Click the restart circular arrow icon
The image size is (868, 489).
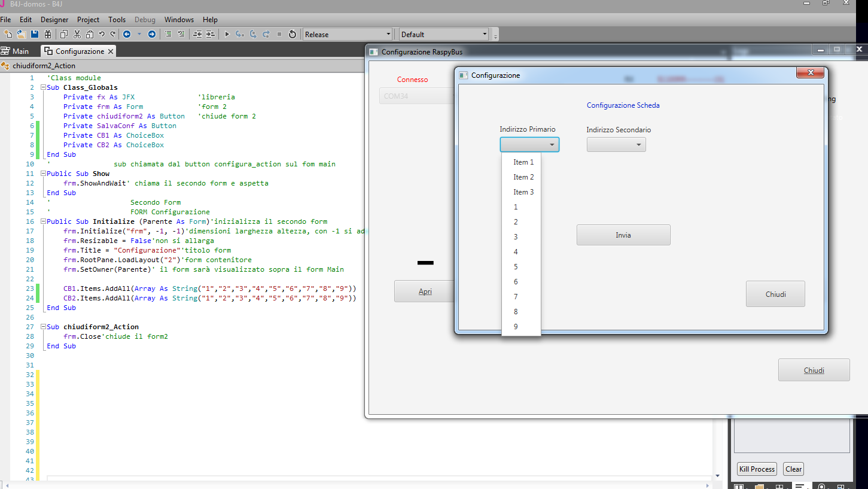tap(293, 34)
